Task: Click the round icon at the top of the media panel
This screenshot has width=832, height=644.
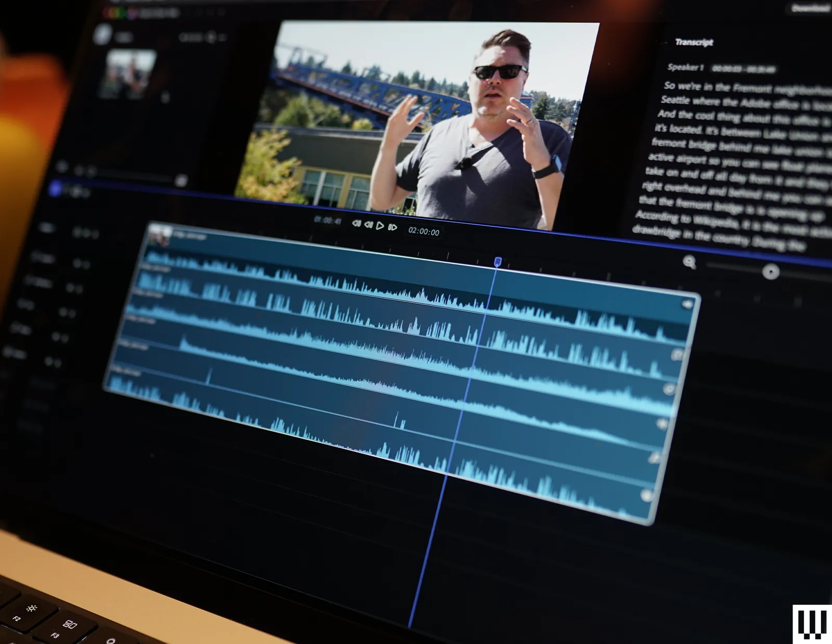Action: tap(102, 34)
